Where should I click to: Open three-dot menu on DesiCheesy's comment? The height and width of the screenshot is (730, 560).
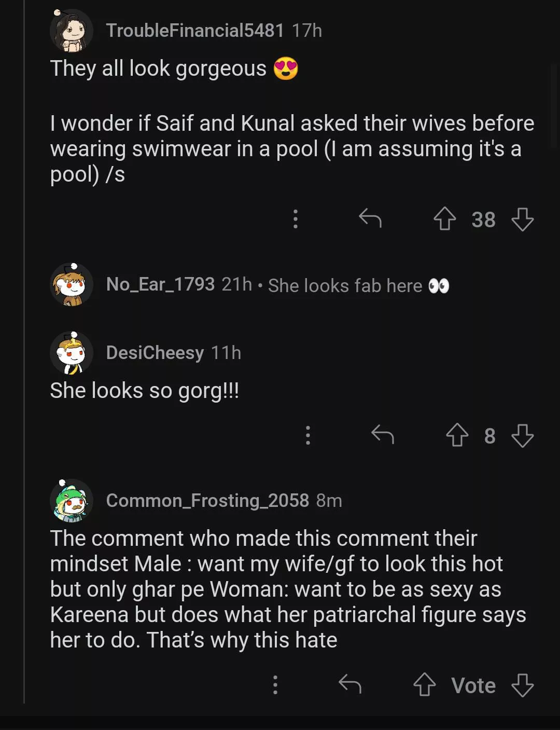click(x=308, y=435)
